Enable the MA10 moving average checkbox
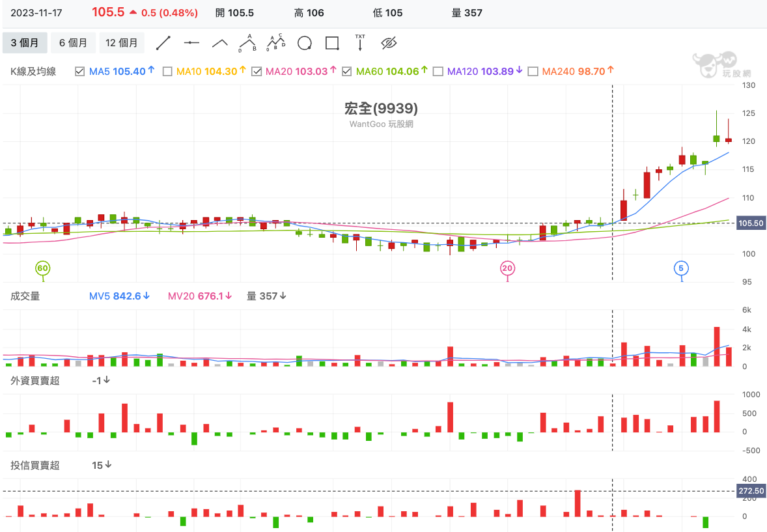The width and height of the screenshot is (767, 532). click(167, 72)
